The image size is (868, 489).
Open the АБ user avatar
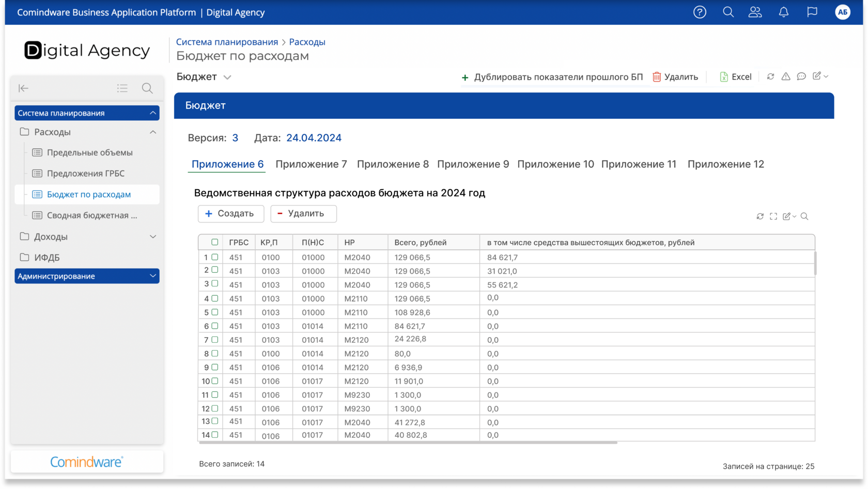click(843, 12)
